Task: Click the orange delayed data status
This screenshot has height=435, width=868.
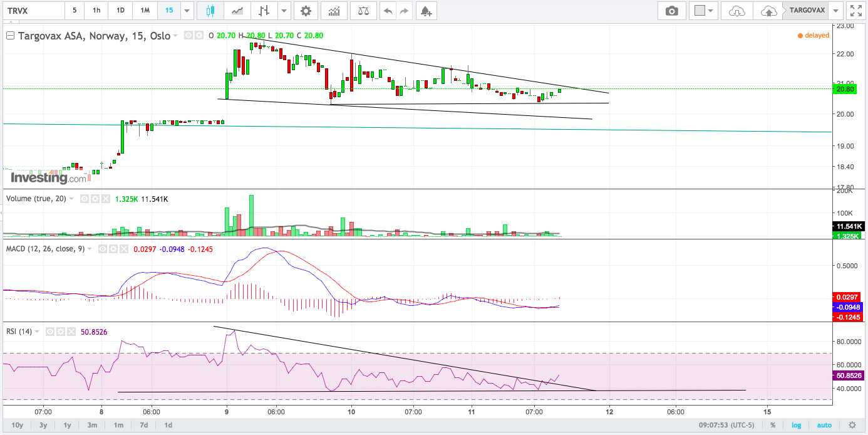Action: click(814, 36)
